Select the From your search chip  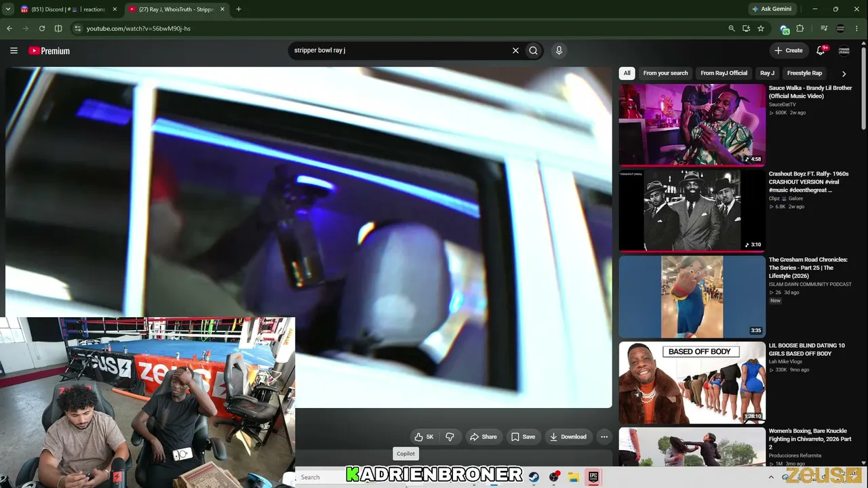tap(665, 73)
